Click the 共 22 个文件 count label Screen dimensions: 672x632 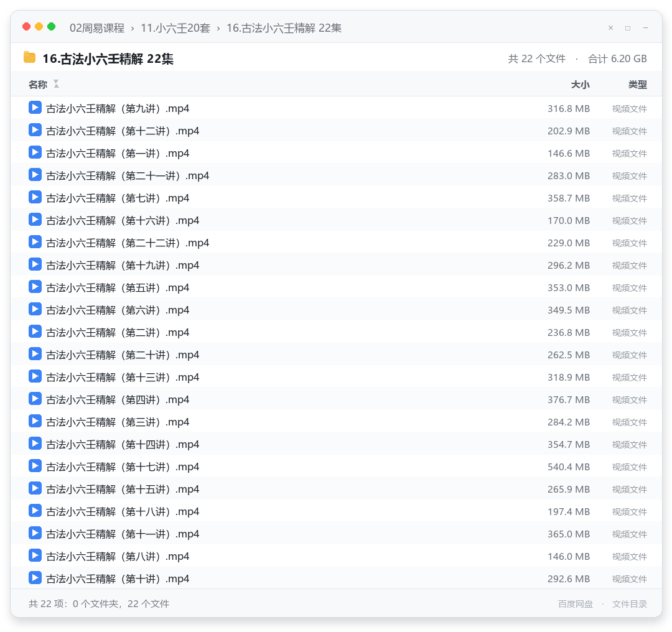(x=537, y=58)
